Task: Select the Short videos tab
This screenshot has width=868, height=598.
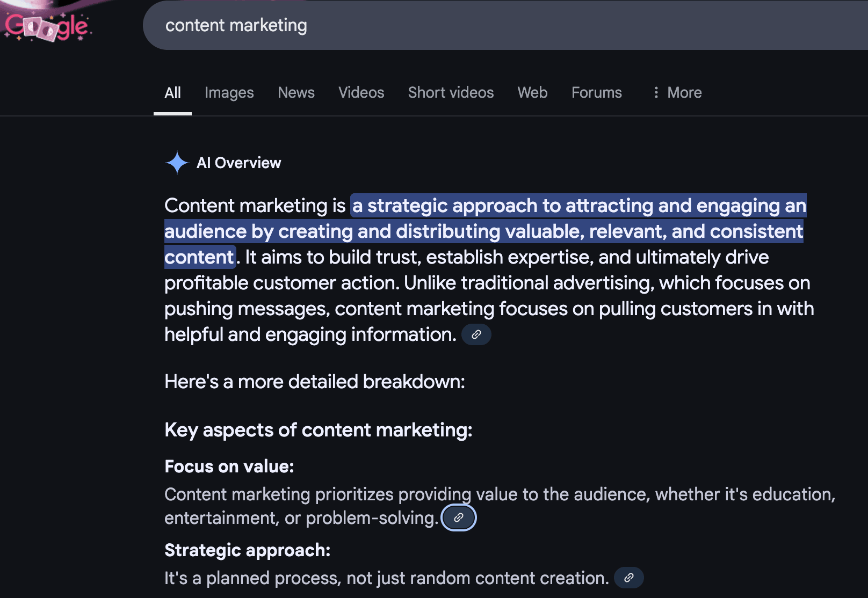Action: pos(451,92)
